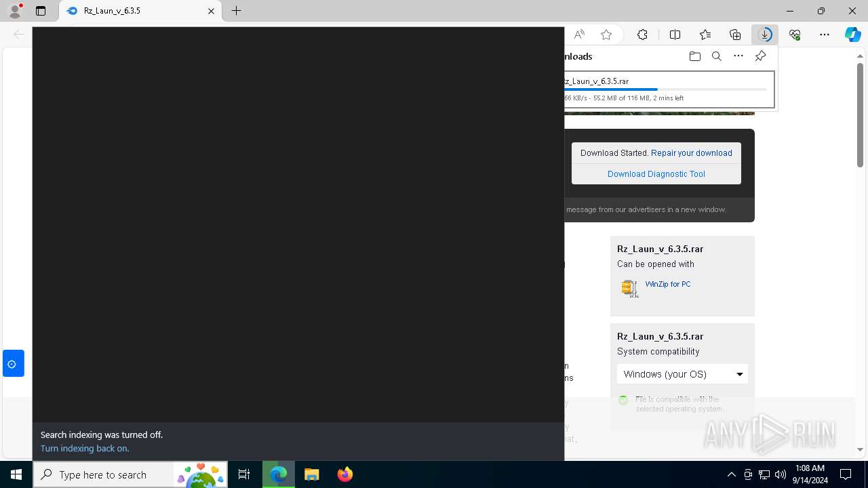Open the Favorites list icon

coord(705,35)
